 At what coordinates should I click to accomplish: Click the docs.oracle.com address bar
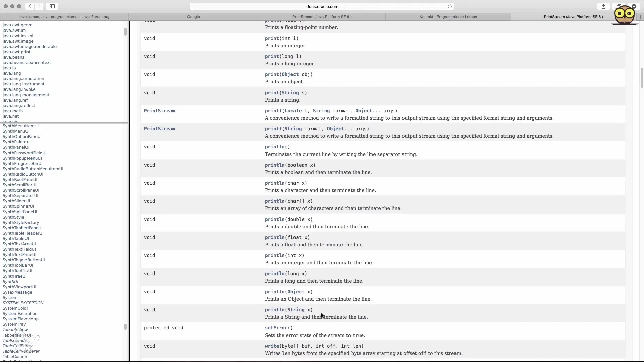(322, 6)
